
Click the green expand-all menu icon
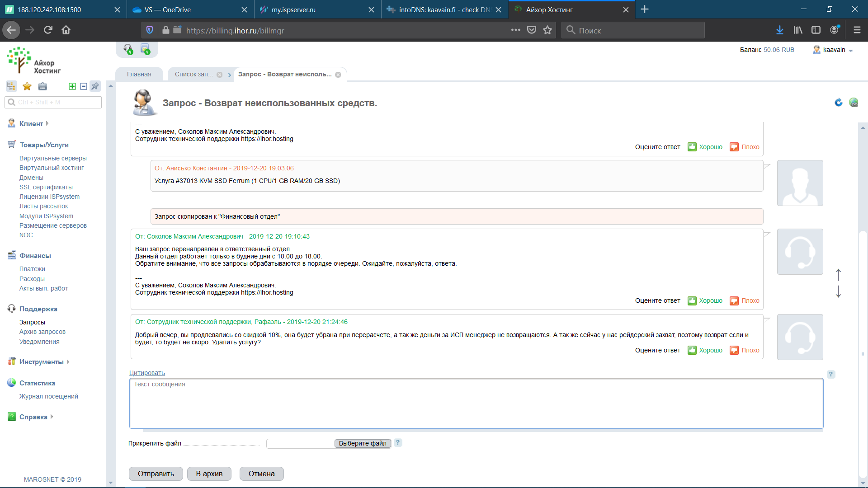coord(72,86)
